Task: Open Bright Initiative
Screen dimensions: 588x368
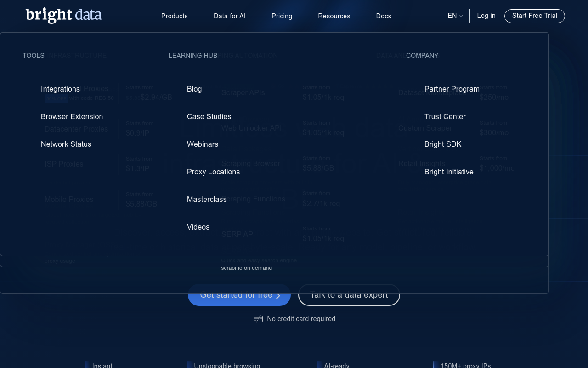Action: [x=449, y=172]
